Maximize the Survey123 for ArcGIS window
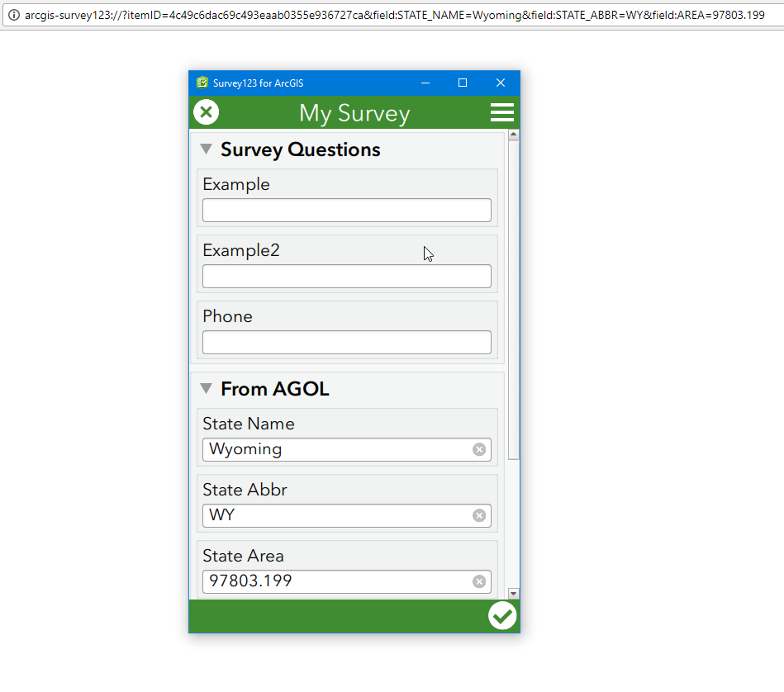Viewport: 784px width, 692px height. [463, 83]
